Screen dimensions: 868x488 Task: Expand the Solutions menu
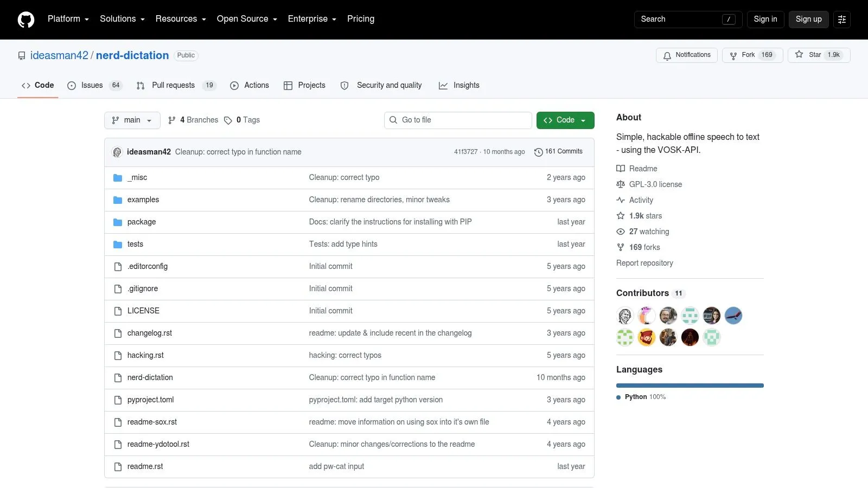[122, 19]
